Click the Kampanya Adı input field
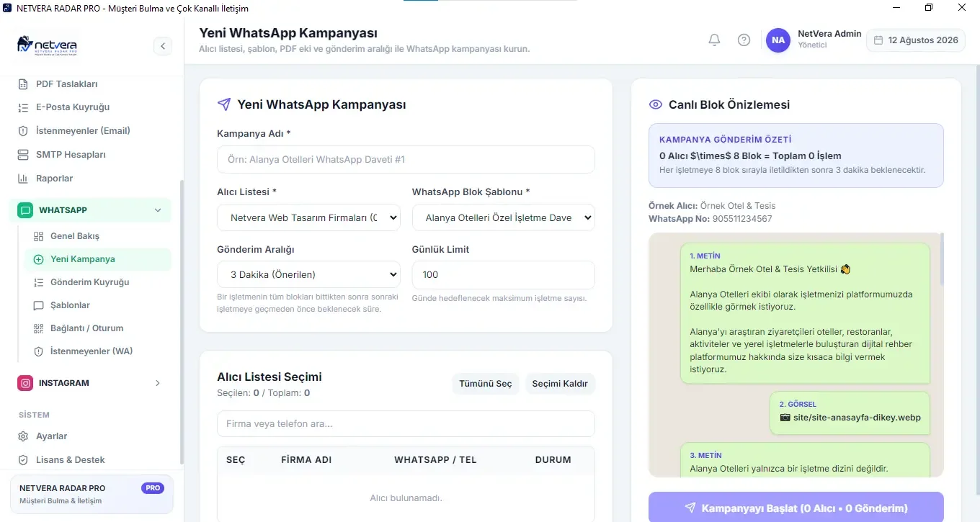Viewport: 980px width, 522px height. click(406, 160)
